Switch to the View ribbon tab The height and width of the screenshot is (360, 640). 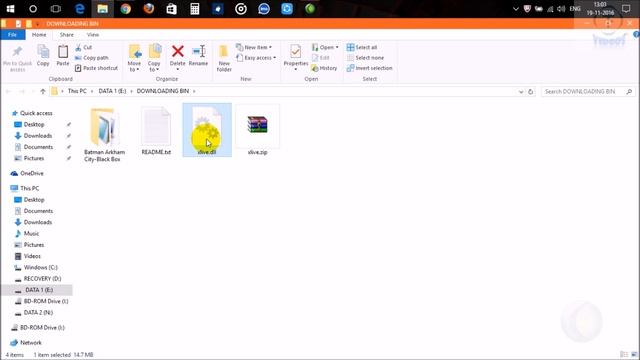pyautogui.click(x=93, y=35)
